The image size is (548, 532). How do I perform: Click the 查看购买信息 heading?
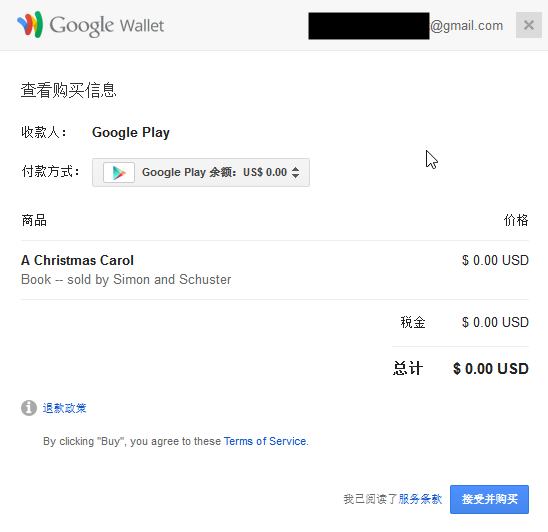click(68, 90)
